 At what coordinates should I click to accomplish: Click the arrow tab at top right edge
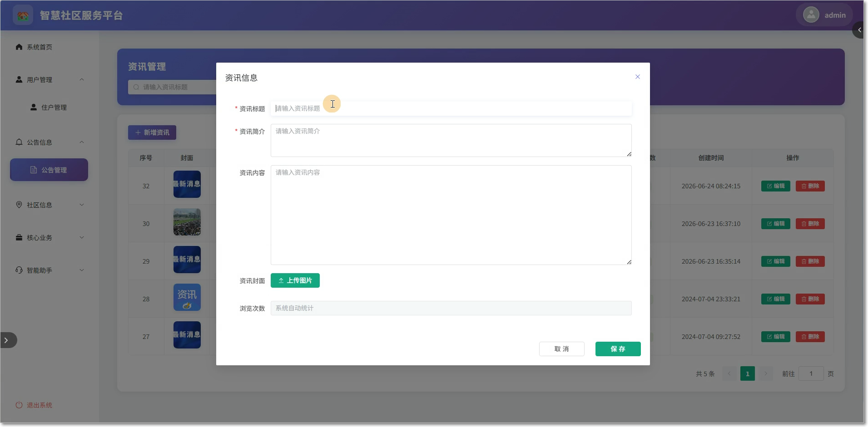click(x=859, y=30)
